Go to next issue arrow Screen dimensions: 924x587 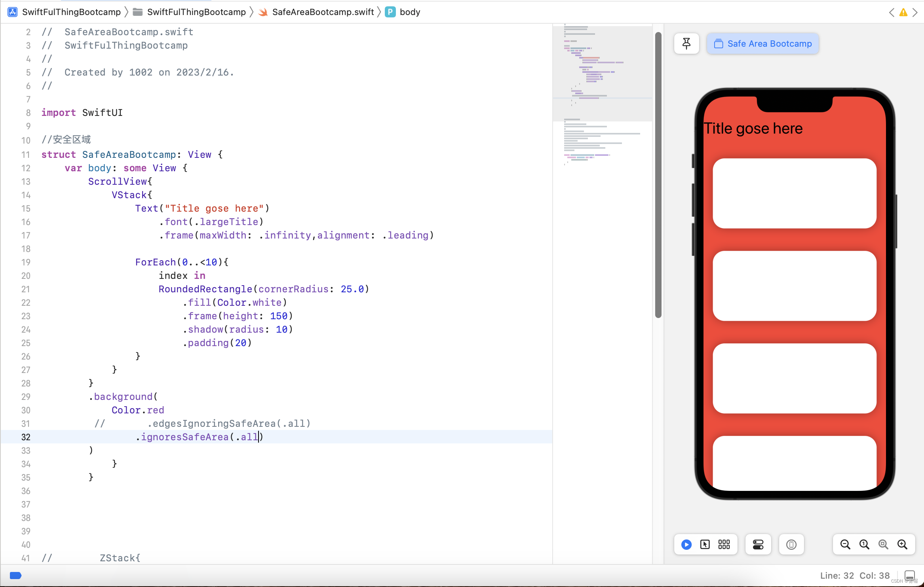pyautogui.click(x=915, y=12)
